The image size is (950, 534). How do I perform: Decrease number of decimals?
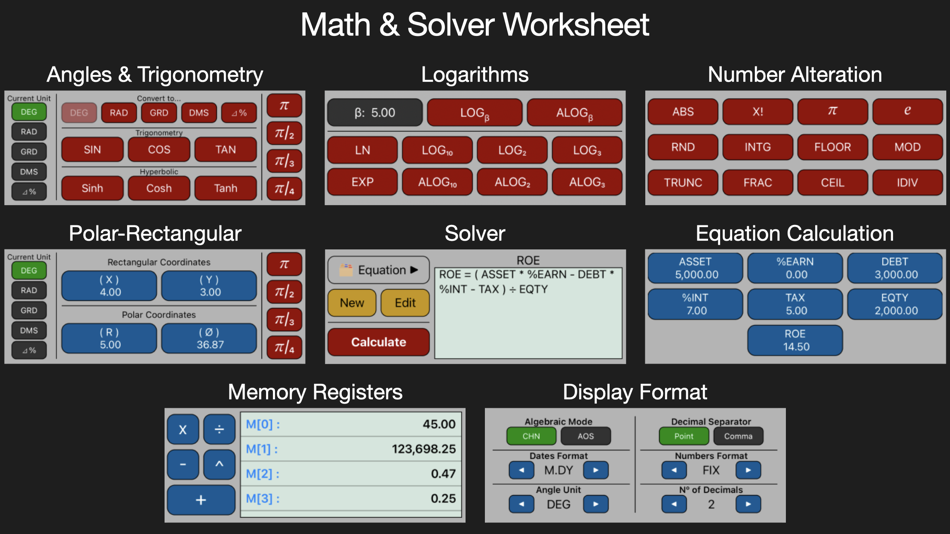tap(674, 504)
